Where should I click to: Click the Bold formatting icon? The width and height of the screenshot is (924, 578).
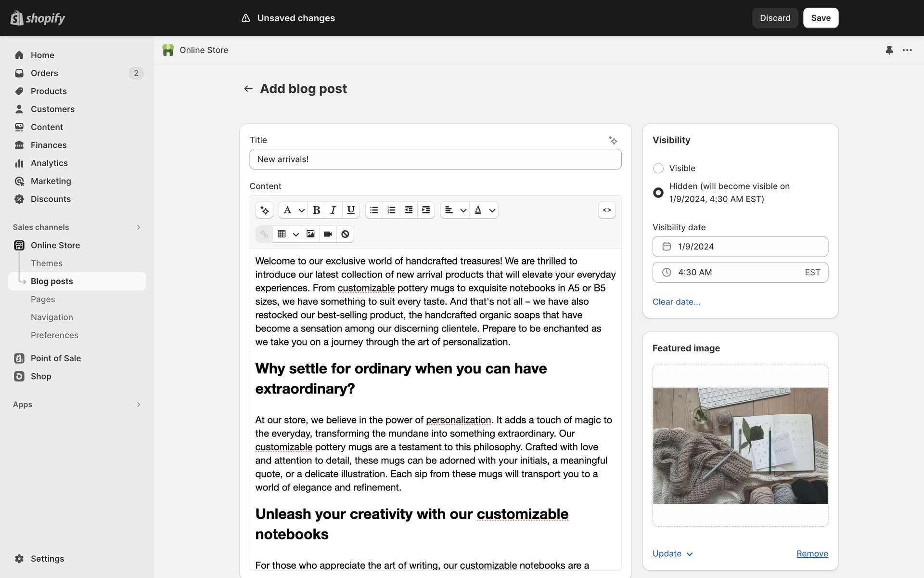[x=316, y=210]
